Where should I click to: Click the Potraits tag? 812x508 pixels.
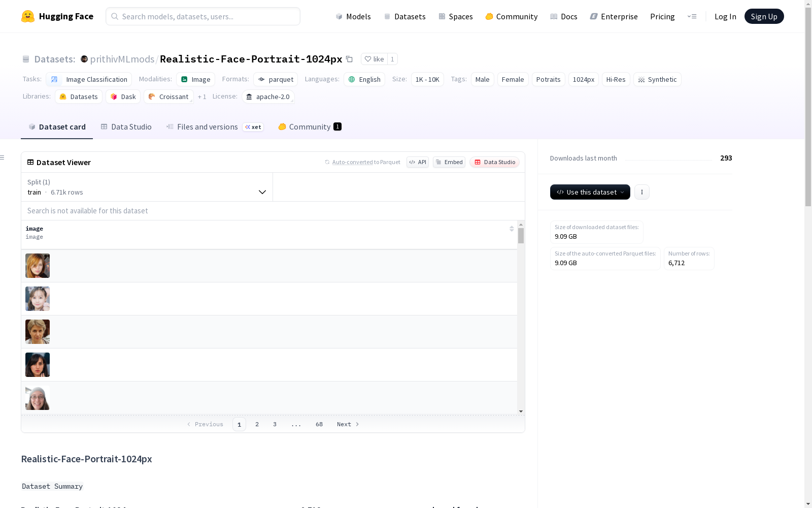(549, 79)
